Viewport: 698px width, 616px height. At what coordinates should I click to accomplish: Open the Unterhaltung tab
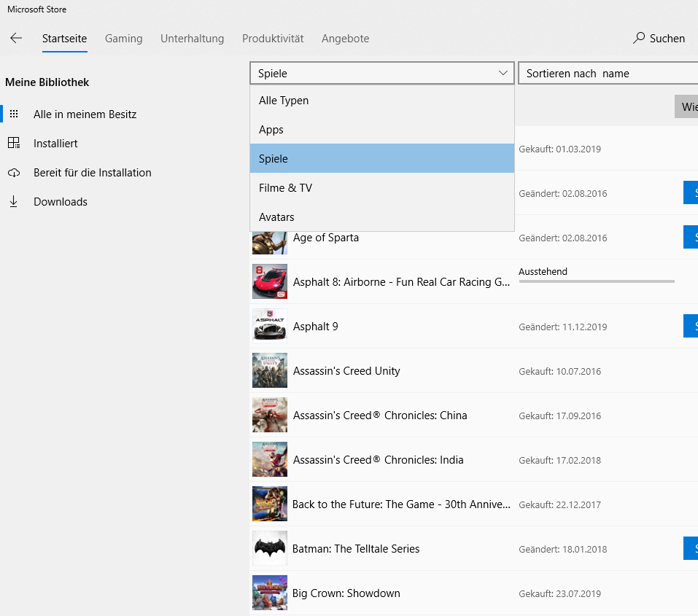pos(193,39)
